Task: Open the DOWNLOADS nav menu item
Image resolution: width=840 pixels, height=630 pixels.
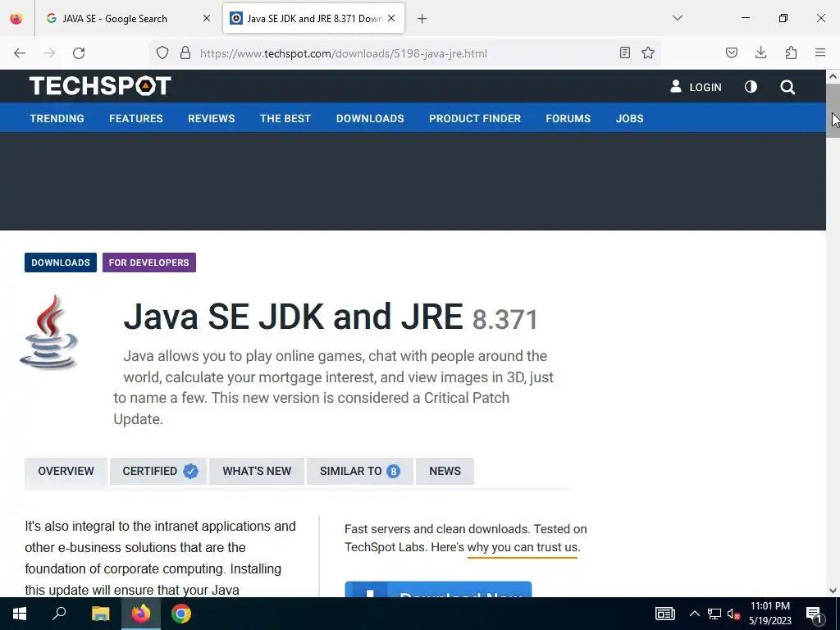Action: pos(370,118)
